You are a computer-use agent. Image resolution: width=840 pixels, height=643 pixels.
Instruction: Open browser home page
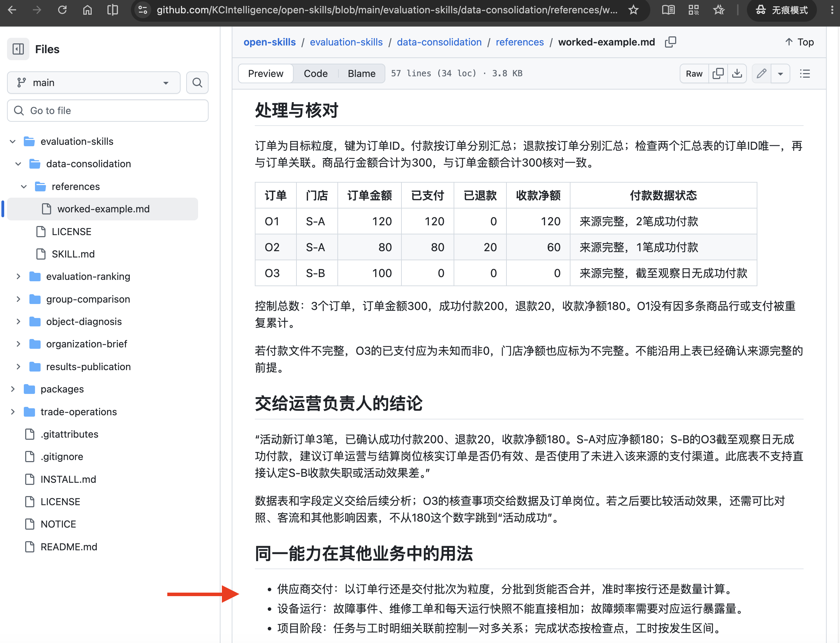pos(87,10)
